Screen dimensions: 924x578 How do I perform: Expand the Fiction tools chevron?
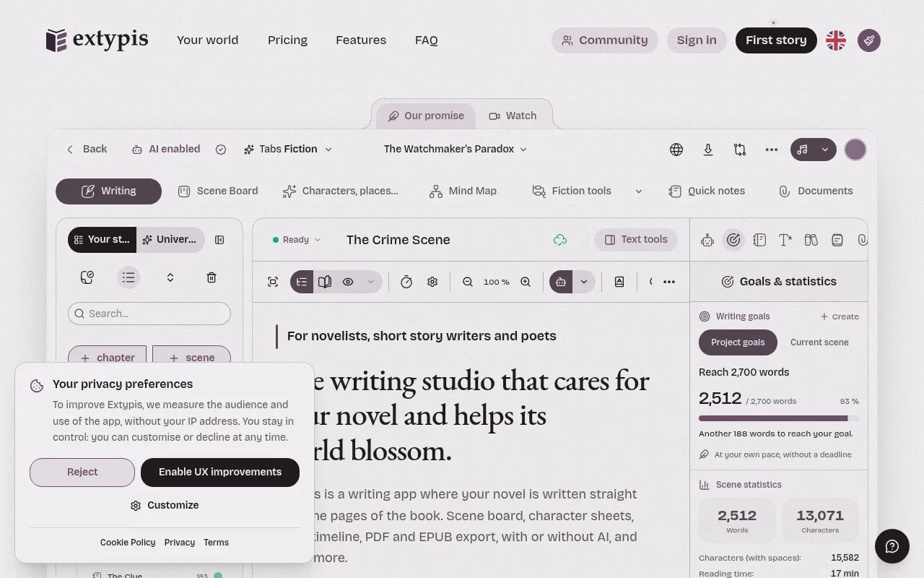point(638,191)
